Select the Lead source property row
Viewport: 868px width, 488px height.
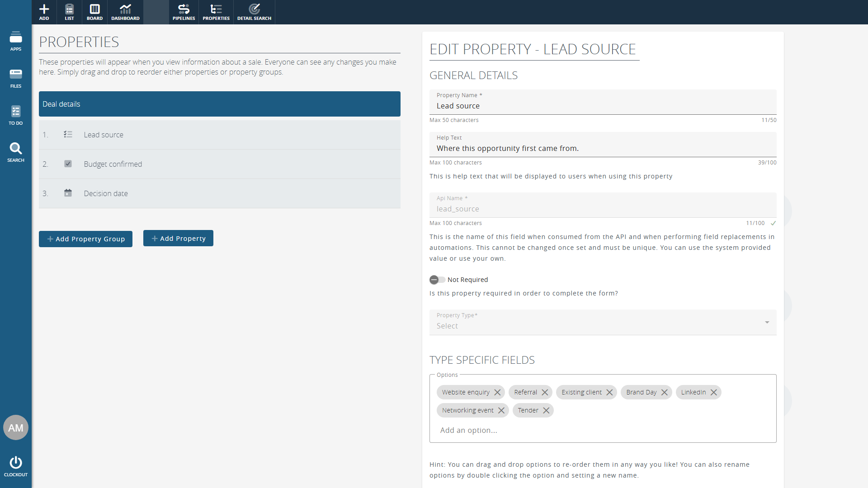[x=220, y=135]
